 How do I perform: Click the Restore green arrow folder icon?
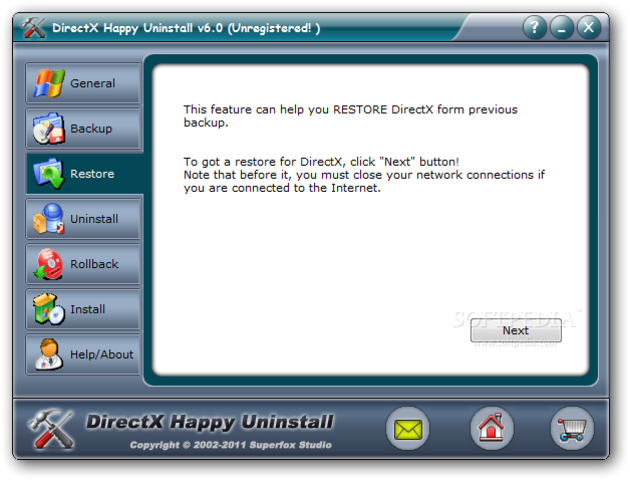(49, 174)
